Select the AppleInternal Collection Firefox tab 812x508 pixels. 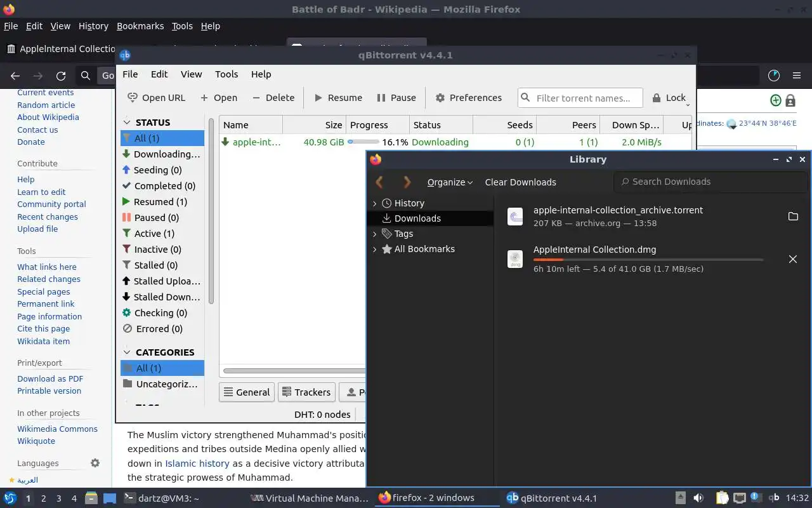60,49
